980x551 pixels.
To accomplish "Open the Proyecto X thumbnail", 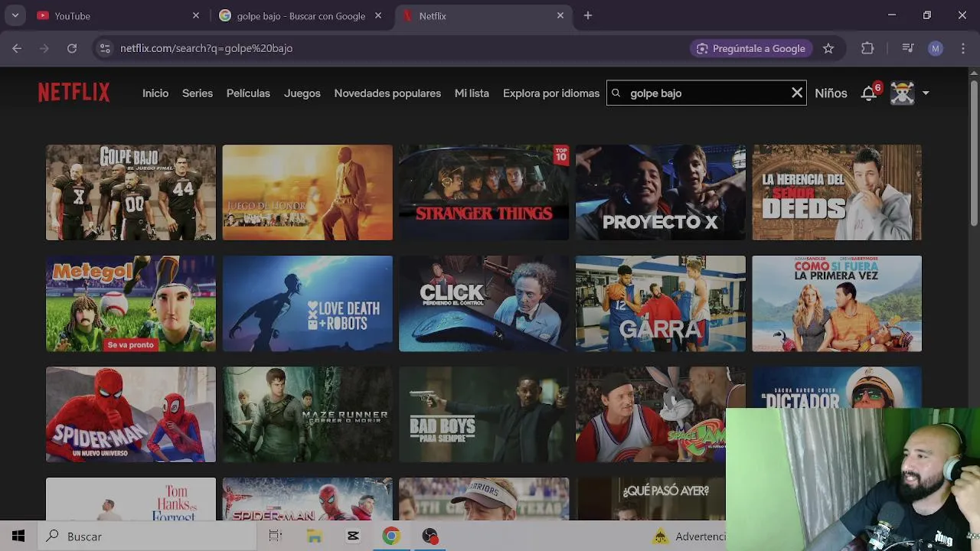I will coord(661,193).
